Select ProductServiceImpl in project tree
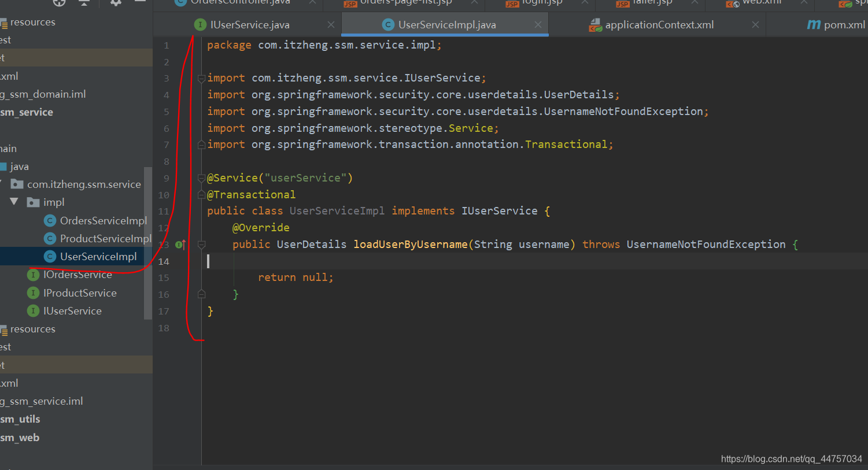The height and width of the screenshot is (470, 868). click(106, 239)
